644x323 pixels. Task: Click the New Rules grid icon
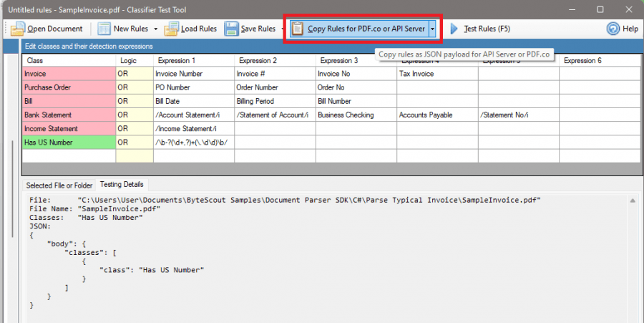[104, 29]
